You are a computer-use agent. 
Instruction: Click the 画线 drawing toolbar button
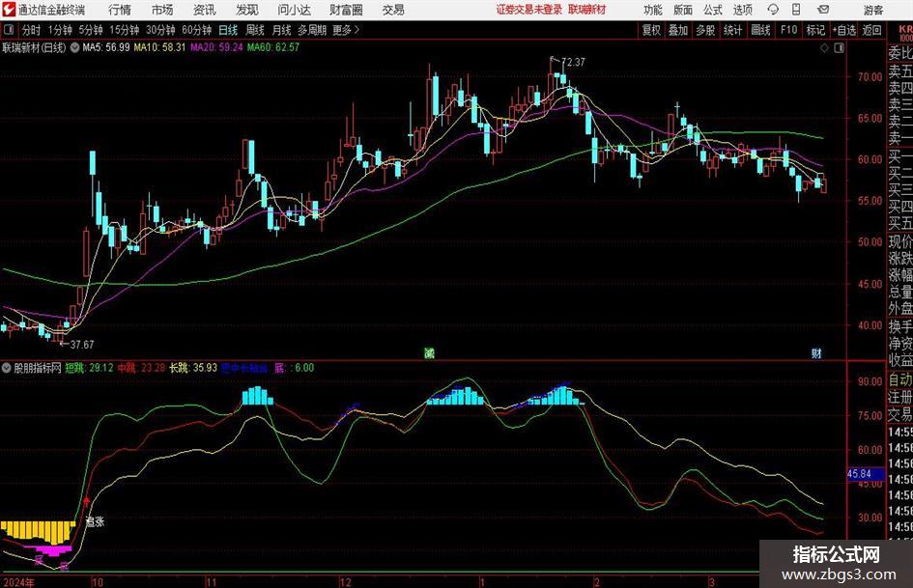pos(761,30)
